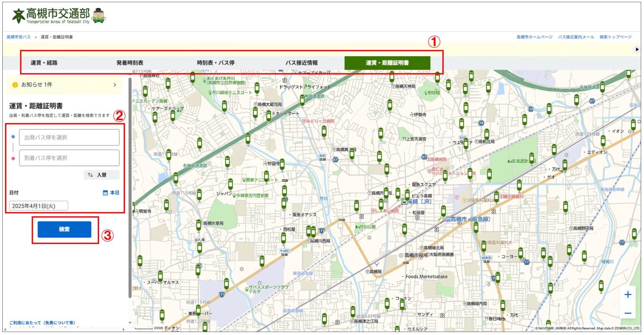Screen dimensions: 644x335
Task: Expand the お知らせ 1件 notice chevron
Action: [x=115, y=85]
